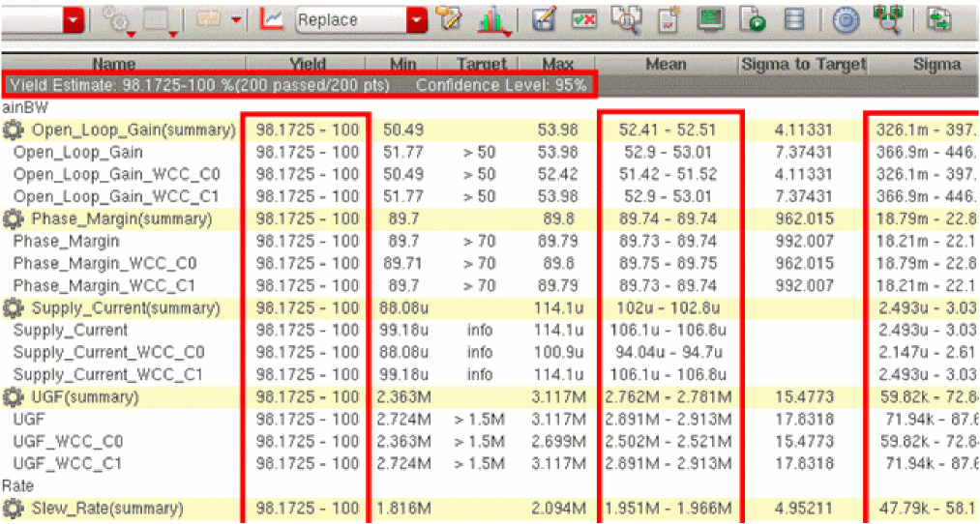
Task: Select the Phase_Margin_WCC_C1 row
Action: point(490,286)
